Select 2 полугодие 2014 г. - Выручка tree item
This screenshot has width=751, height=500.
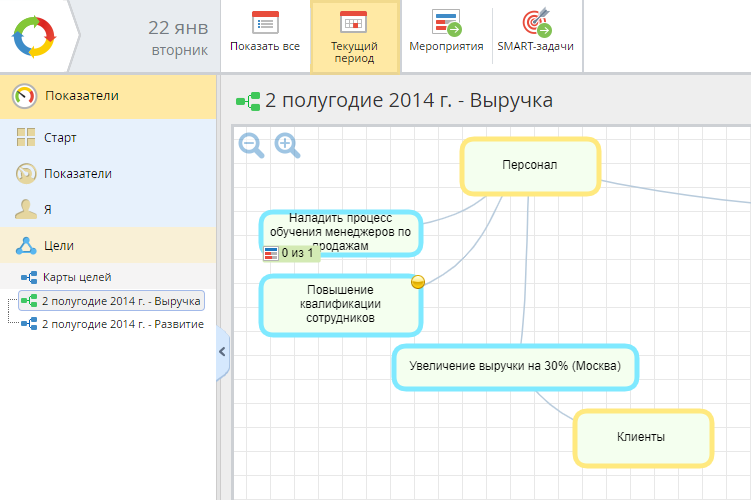(x=120, y=301)
